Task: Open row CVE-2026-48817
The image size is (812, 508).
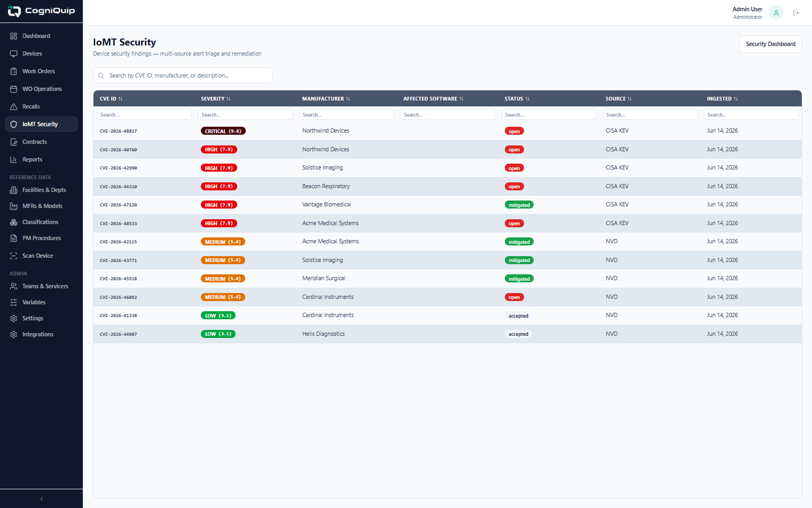Action: pyautogui.click(x=448, y=131)
